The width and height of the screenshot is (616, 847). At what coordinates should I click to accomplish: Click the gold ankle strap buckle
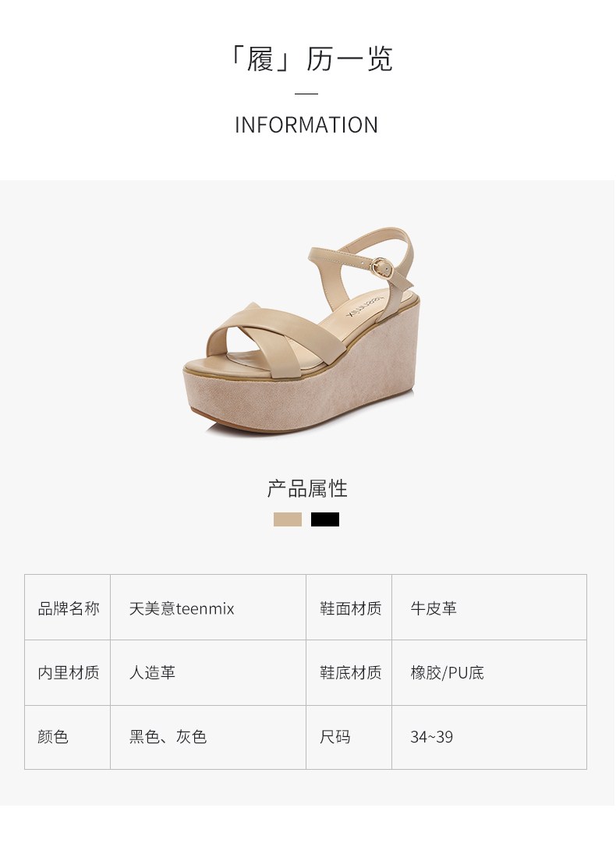pos(381,267)
